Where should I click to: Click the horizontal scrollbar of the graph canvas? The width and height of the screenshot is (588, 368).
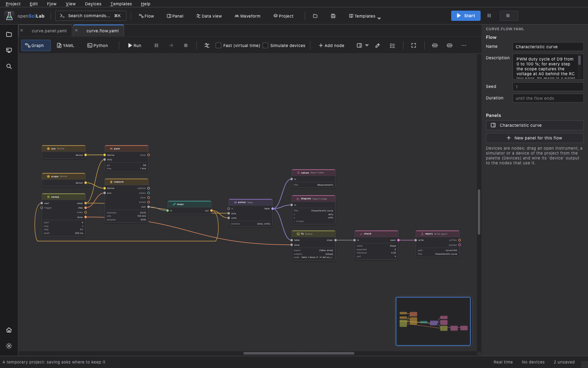[x=299, y=353]
